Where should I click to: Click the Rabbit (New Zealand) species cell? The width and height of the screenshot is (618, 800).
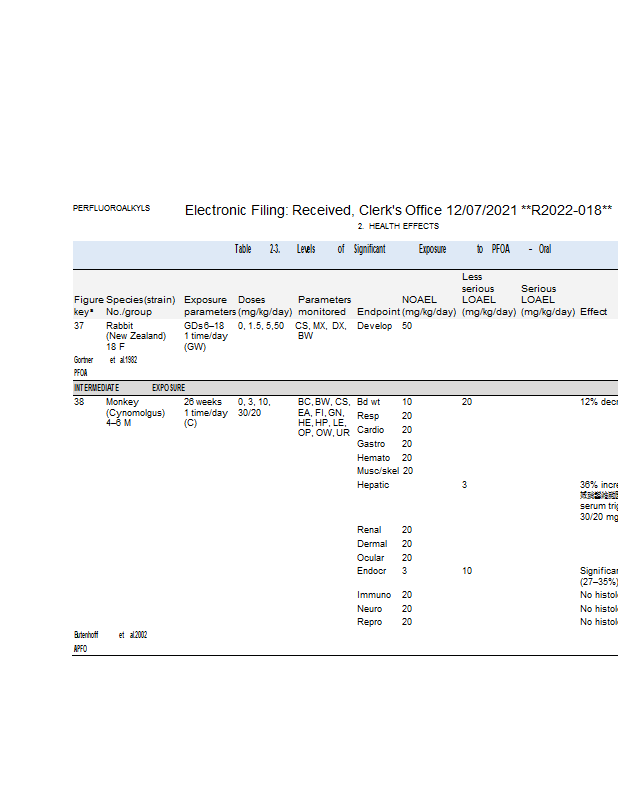pos(135,336)
